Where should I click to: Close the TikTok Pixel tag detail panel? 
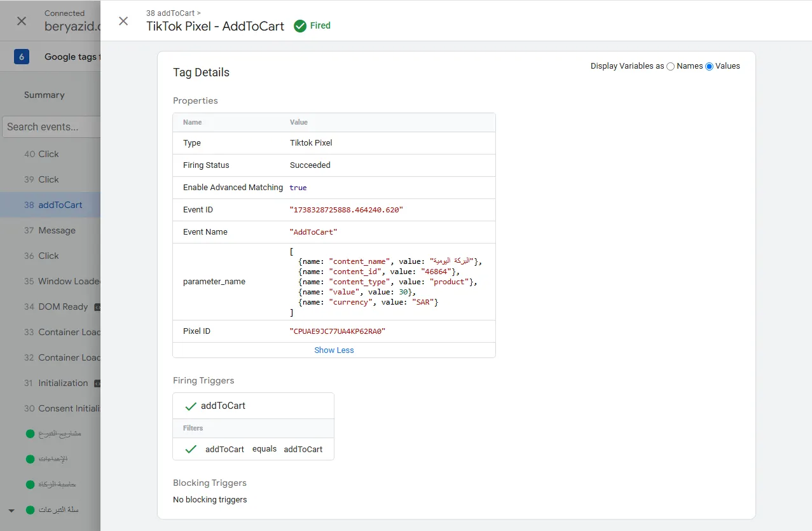(123, 21)
